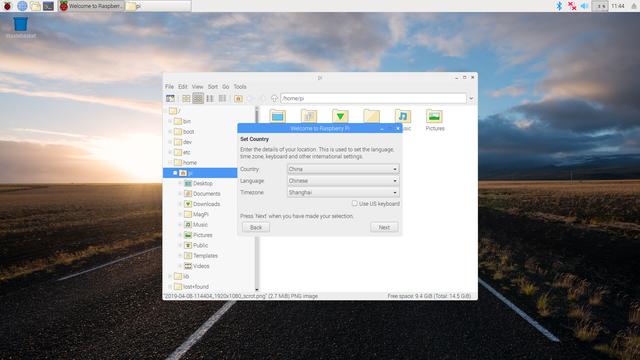The width and height of the screenshot is (640, 360).
Task: Select Documents in the folder tree
Action: click(x=202, y=193)
